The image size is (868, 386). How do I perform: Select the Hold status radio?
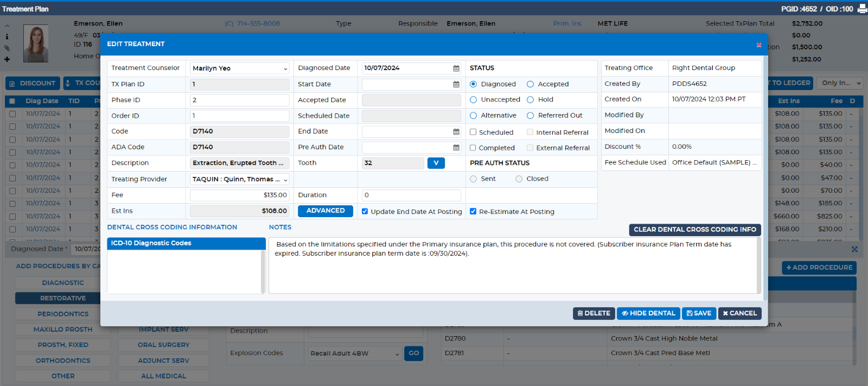pos(531,100)
